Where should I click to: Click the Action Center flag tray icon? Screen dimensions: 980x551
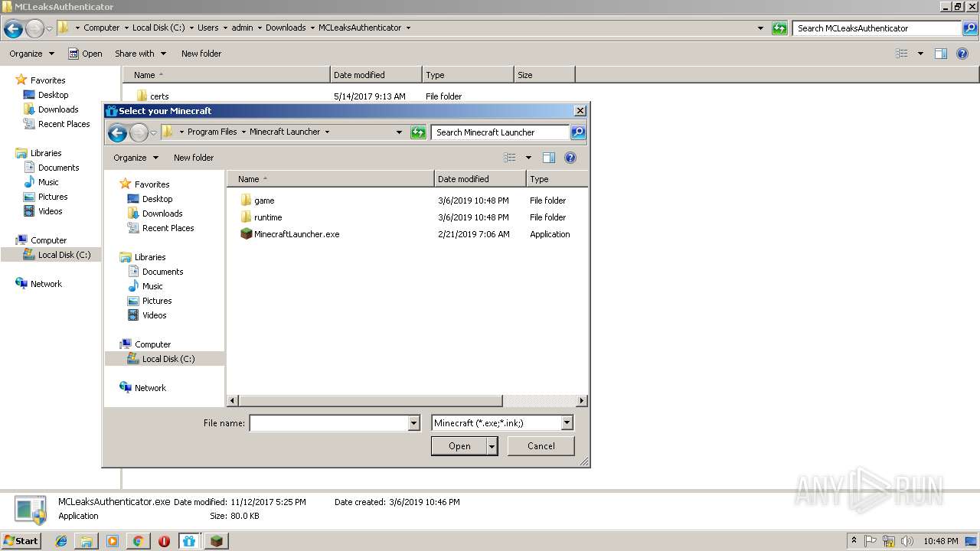tap(871, 541)
